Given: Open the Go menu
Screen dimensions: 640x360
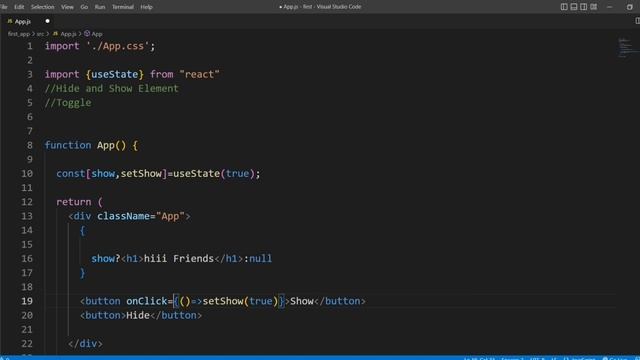Looking at the screenshot, I should click(84, 7).
